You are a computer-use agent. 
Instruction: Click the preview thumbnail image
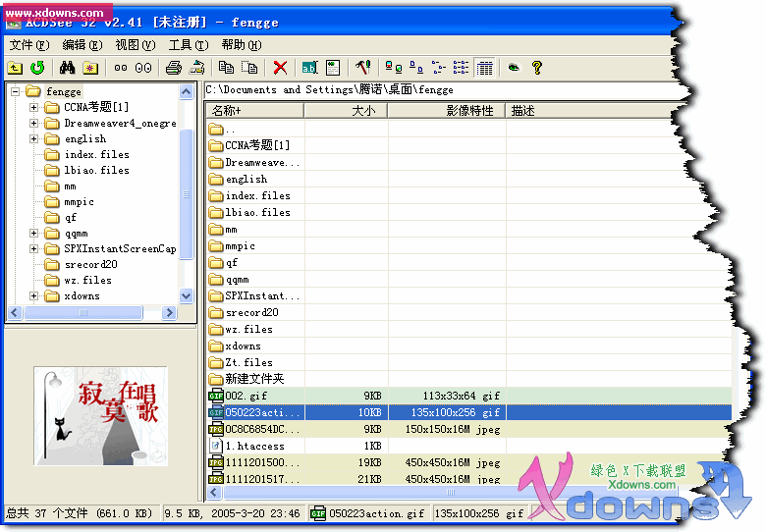click(100, 416)
